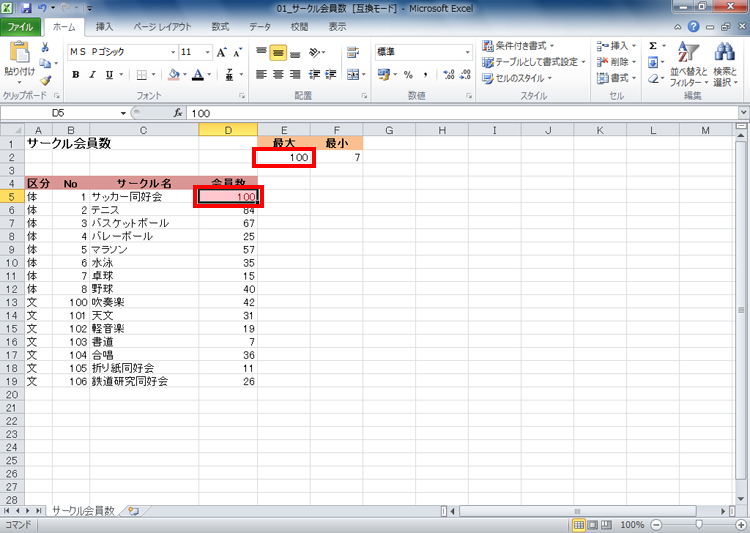Click the Copy icon

pos(45,63)
